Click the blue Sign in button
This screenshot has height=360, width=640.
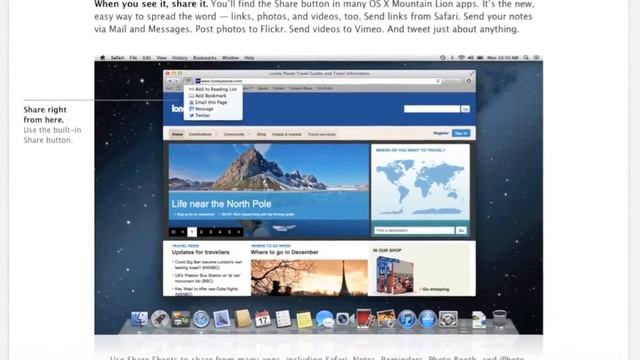pos(461,133)
